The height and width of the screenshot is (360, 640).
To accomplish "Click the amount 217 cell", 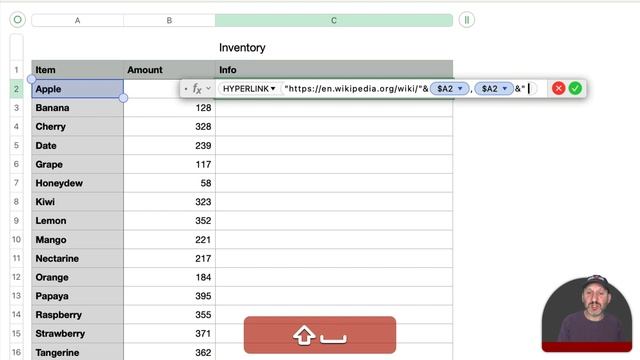I will [x=169, y=258].
